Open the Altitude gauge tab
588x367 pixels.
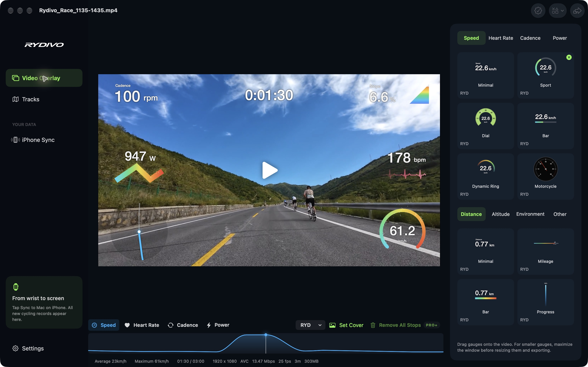click(x=501, y=214)
